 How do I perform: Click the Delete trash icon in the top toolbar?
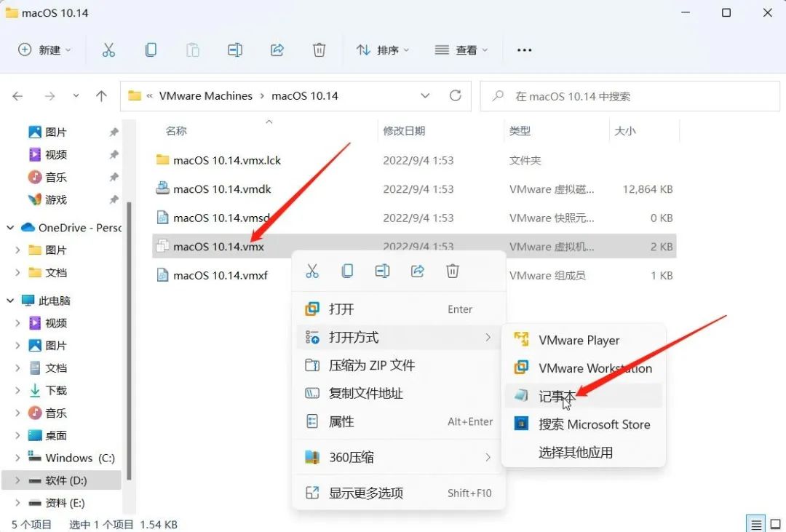319,49
